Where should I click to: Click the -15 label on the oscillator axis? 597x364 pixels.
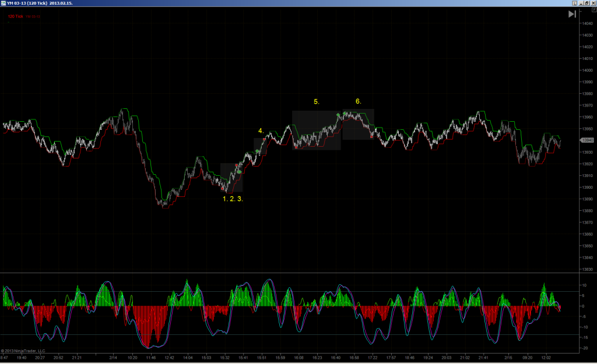tap(585, 337)
